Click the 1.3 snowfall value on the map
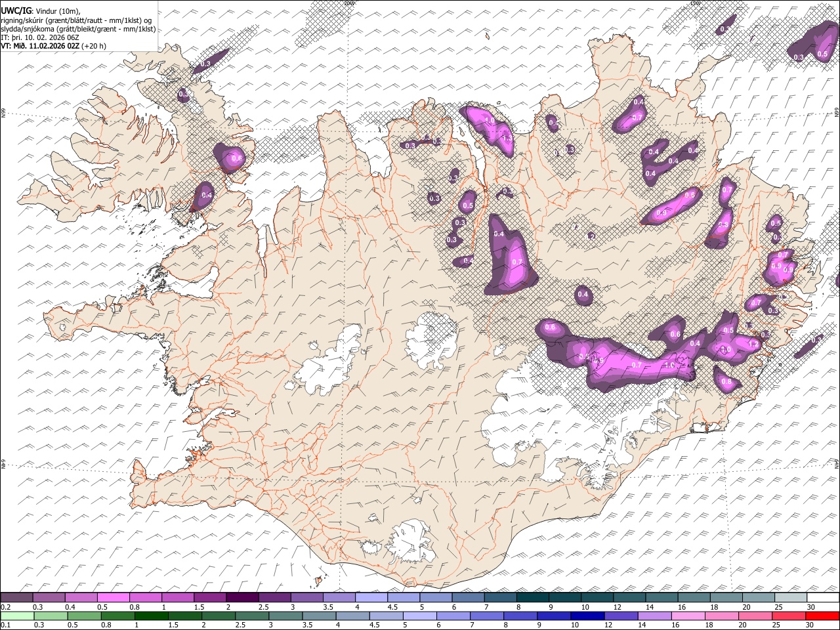 click(507, 139)
